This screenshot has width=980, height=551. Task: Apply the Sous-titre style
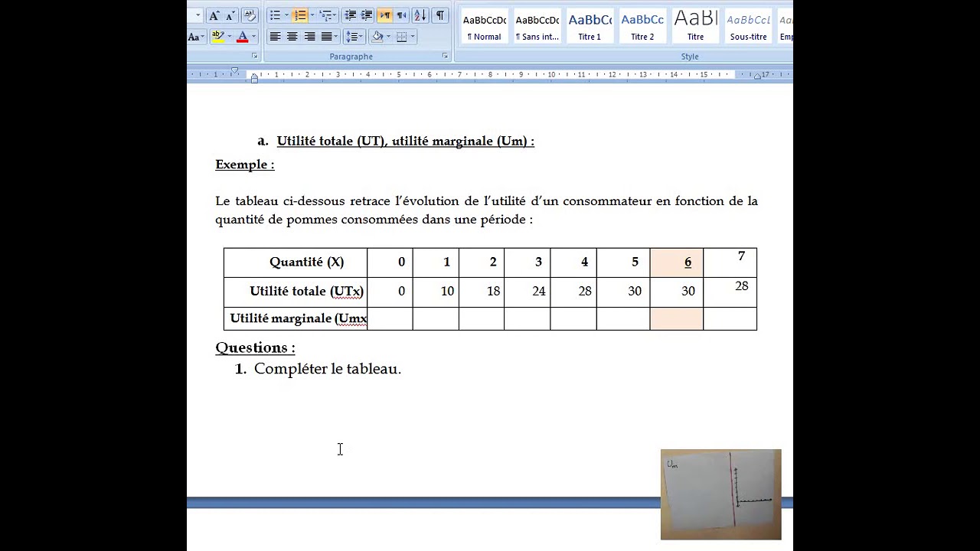[x=748, y=26]
